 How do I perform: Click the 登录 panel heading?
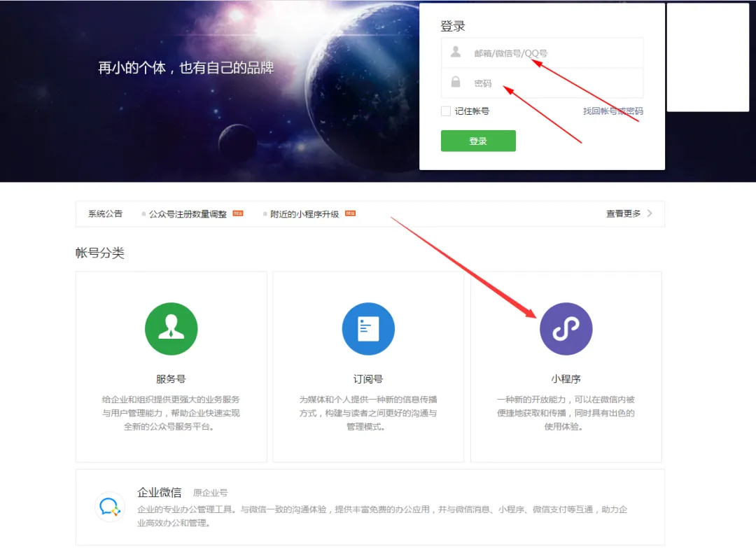pos(453,26)
